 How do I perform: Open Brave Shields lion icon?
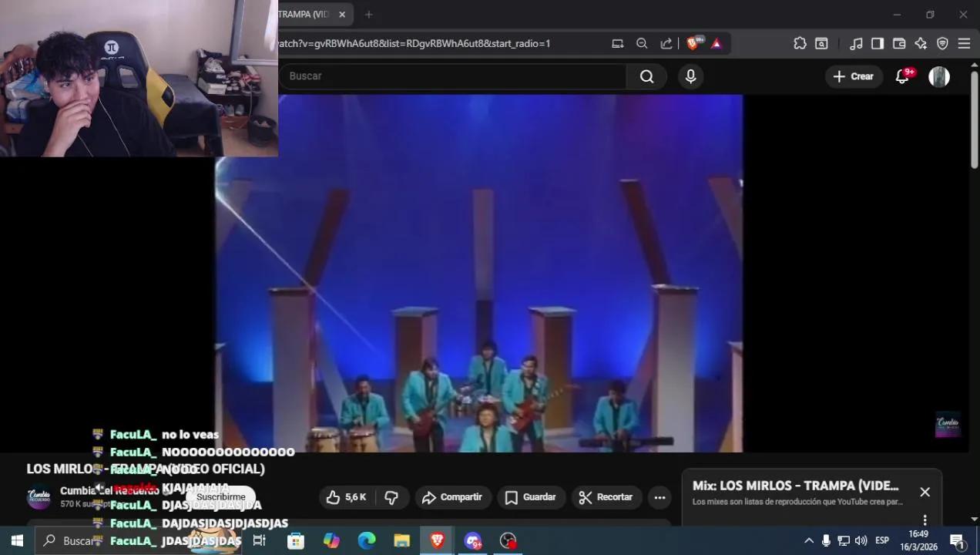pyautogui.click(x=694, y=43)
